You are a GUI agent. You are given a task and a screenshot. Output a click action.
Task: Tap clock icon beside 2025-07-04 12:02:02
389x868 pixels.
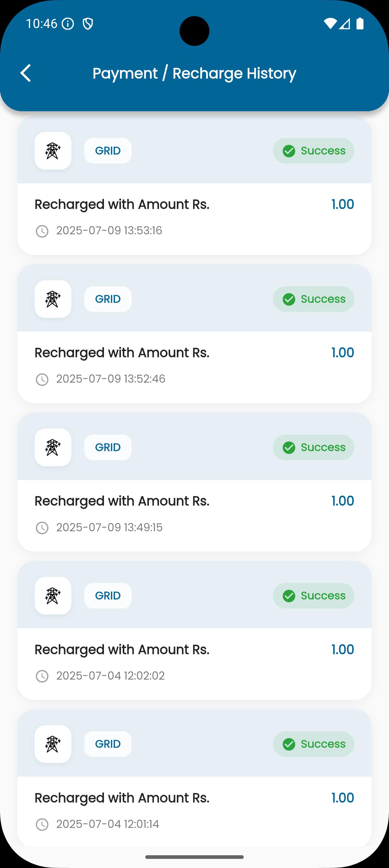(x=42, y=676)
